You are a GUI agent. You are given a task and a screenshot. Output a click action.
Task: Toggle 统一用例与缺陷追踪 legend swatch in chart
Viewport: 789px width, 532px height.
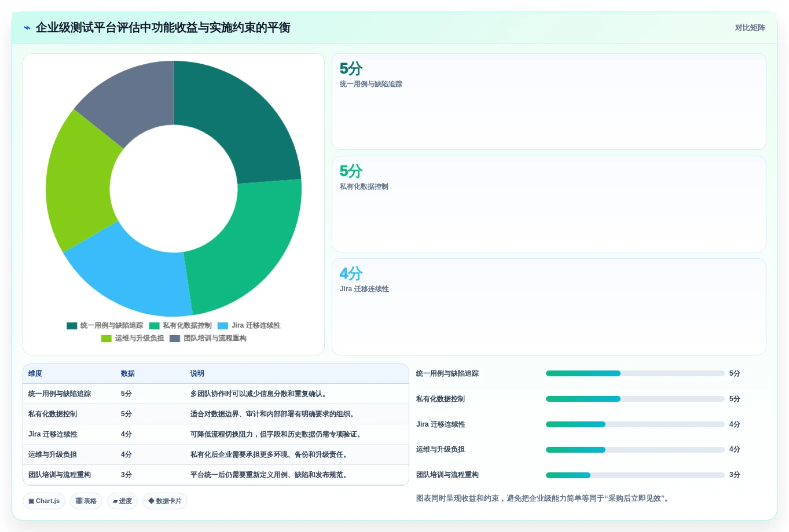coord(72,326)
